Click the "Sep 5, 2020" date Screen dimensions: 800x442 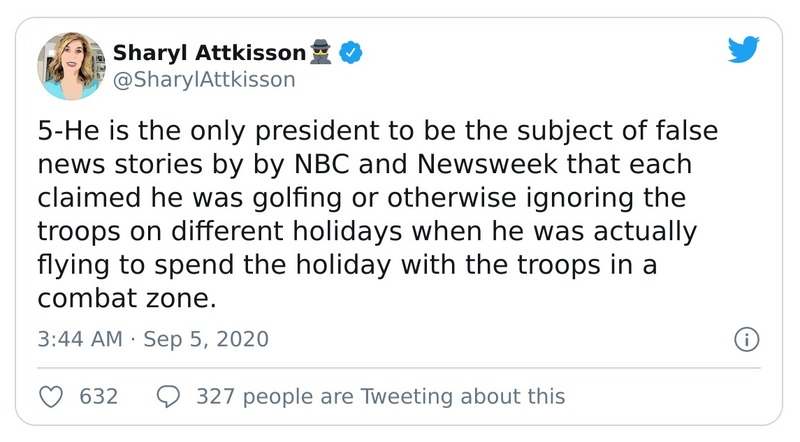coord(206,339)
